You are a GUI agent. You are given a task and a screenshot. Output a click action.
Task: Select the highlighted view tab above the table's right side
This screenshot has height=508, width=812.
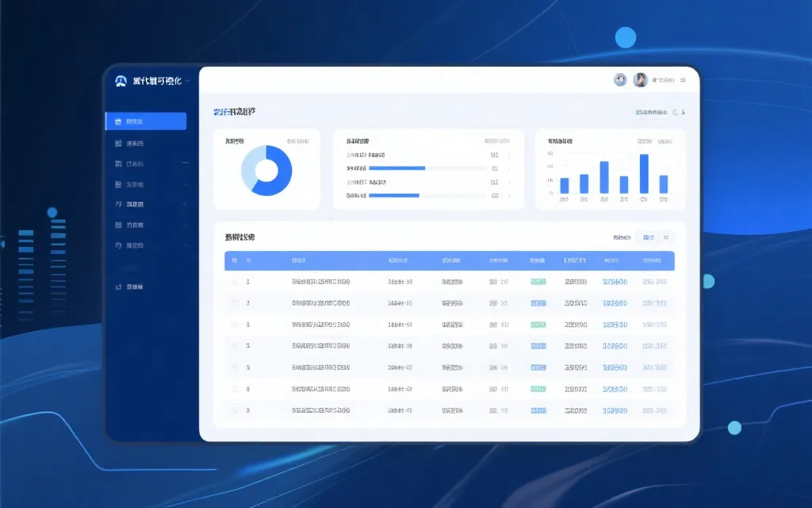[649, 237]
